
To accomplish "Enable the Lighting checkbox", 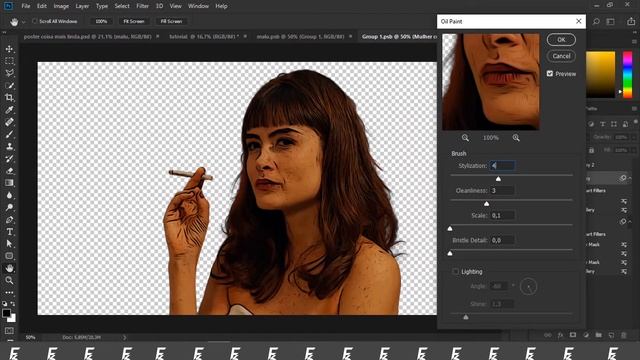I will (456, 271).
